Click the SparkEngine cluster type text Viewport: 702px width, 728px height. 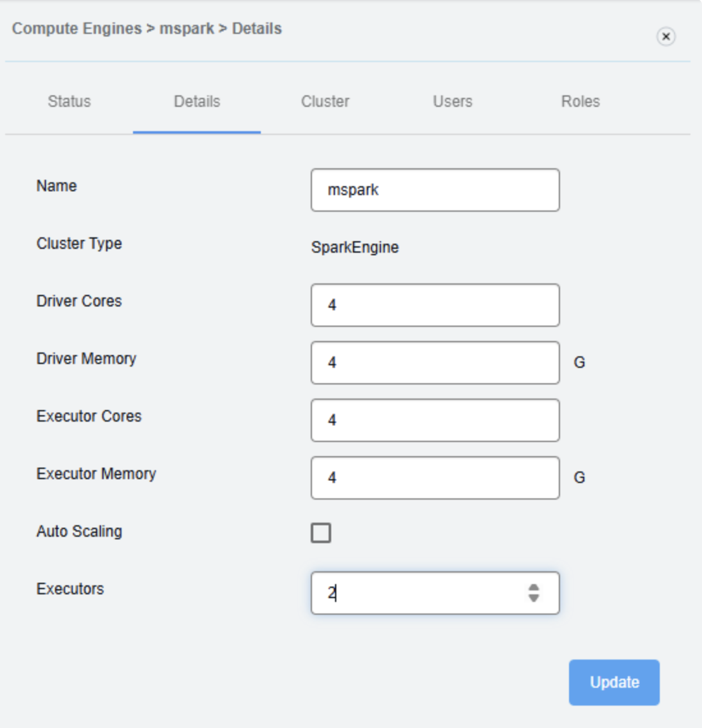click(x=355, y=248)
